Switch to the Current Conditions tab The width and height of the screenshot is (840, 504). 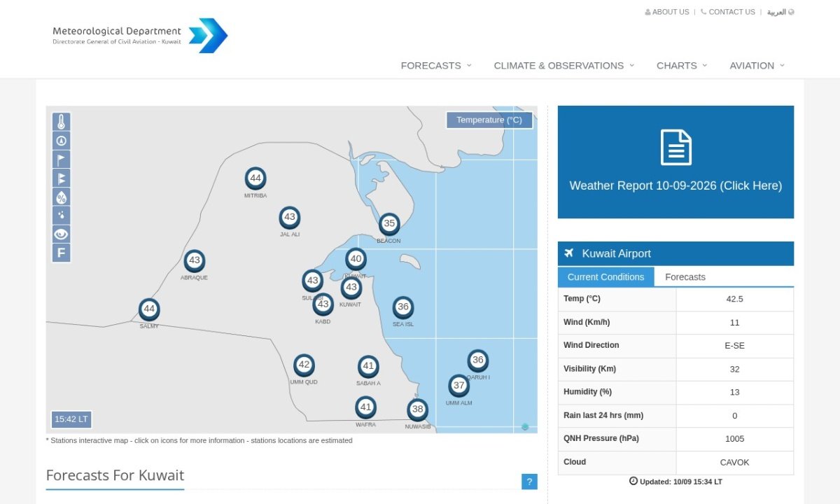pyautogui.click(x=605, y=277)
